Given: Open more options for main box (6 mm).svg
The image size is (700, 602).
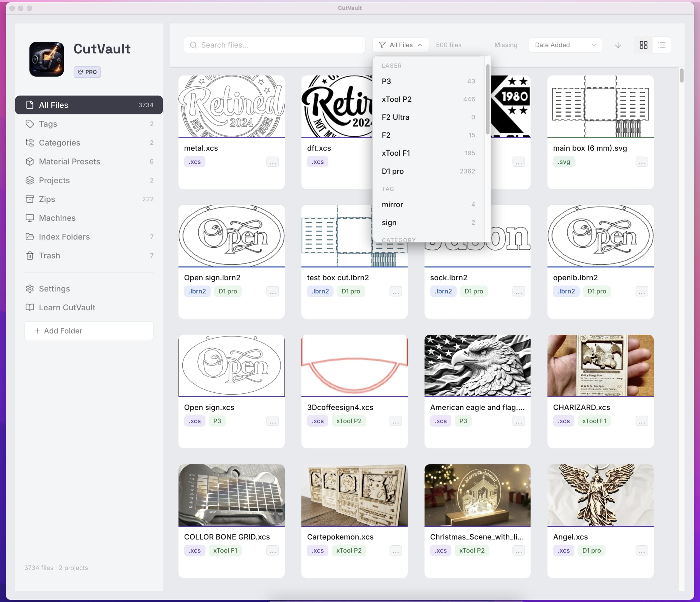Looking at the screenshot, I should pos(641,162).
